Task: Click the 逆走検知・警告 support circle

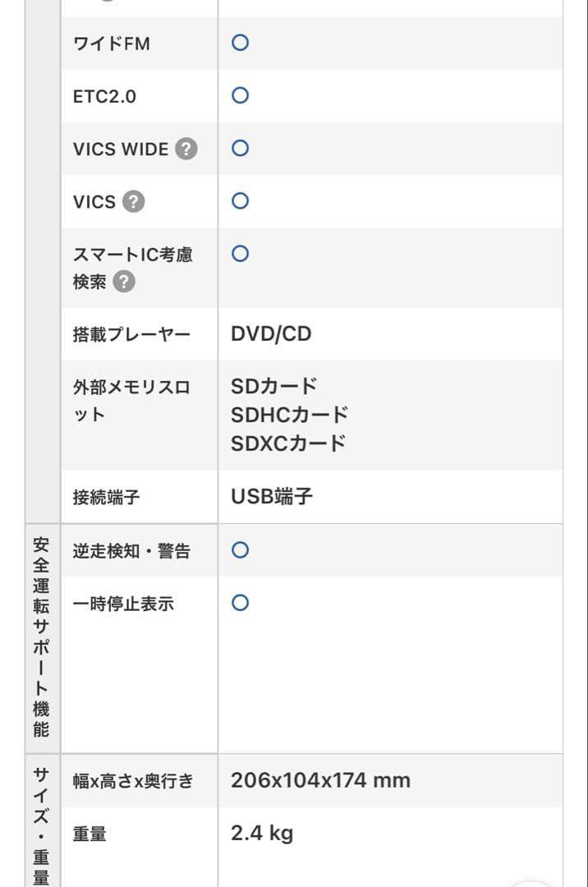Action: (x=238, y=550)
